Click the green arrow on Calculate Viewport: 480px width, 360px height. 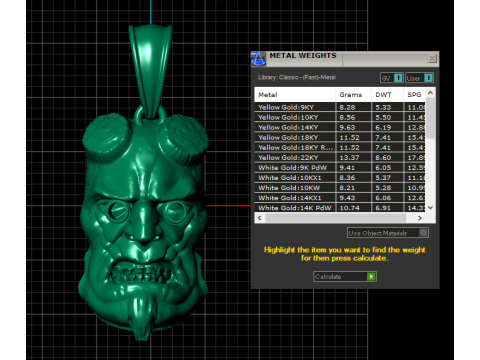point(371,277)
